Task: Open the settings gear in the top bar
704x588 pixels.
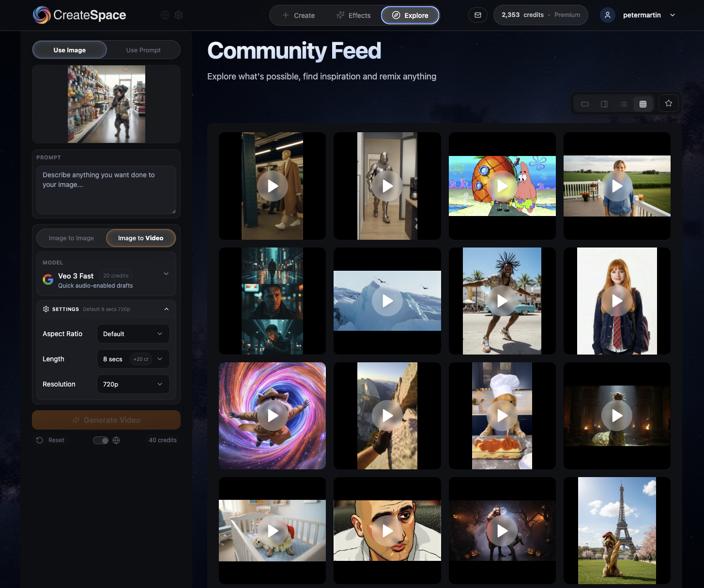Action: pos(179,15)
